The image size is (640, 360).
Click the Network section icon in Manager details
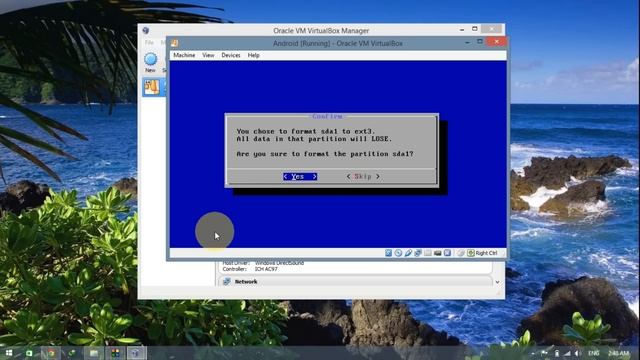(227, 282)
